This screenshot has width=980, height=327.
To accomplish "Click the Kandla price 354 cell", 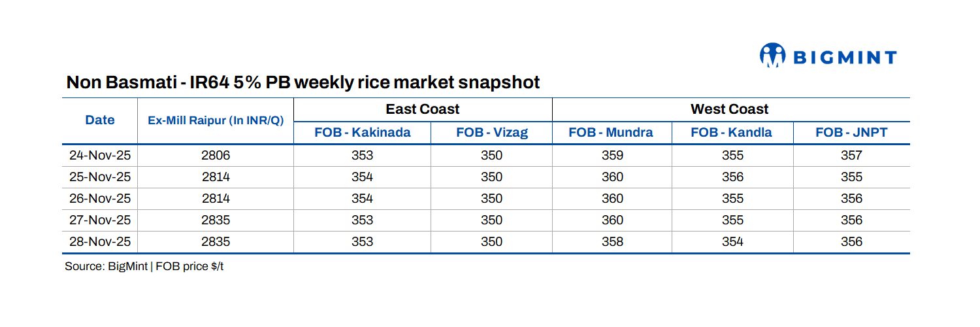I will (x=732, y=242).
